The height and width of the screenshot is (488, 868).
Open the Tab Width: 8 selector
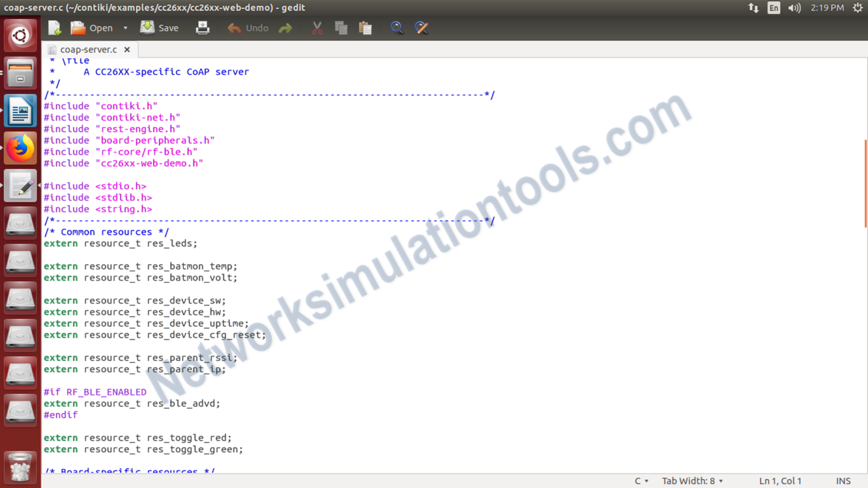pos(692,481)
